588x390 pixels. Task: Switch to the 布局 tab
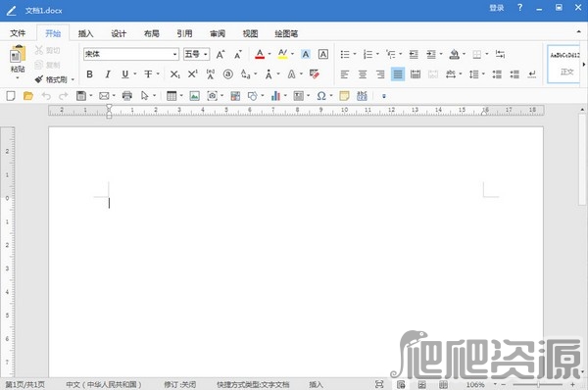point(152,33)
